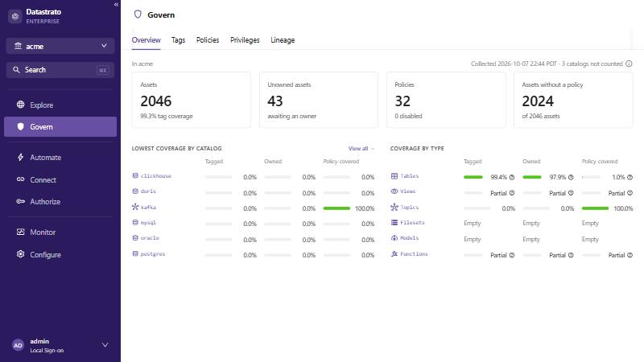This screenshot has height=362, width=644.
Task: Click the Functions fx icon
Action: tap(394, 253)
